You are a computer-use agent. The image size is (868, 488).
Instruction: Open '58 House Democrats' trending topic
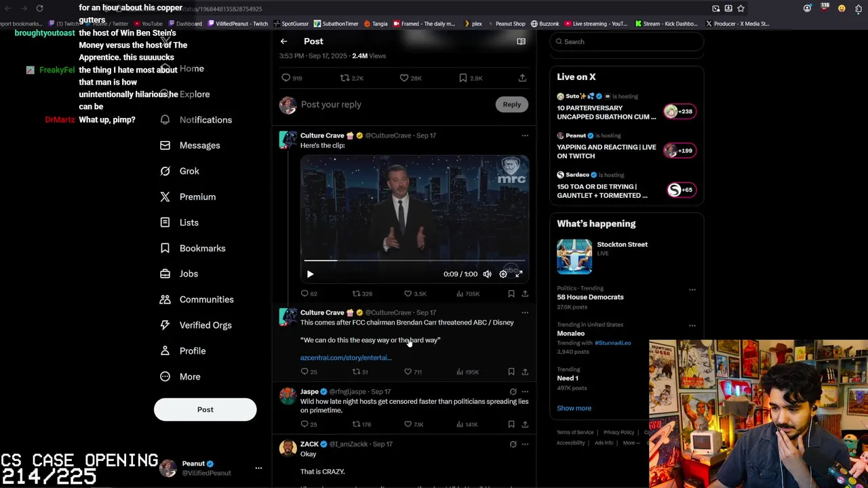click(590, 297)
